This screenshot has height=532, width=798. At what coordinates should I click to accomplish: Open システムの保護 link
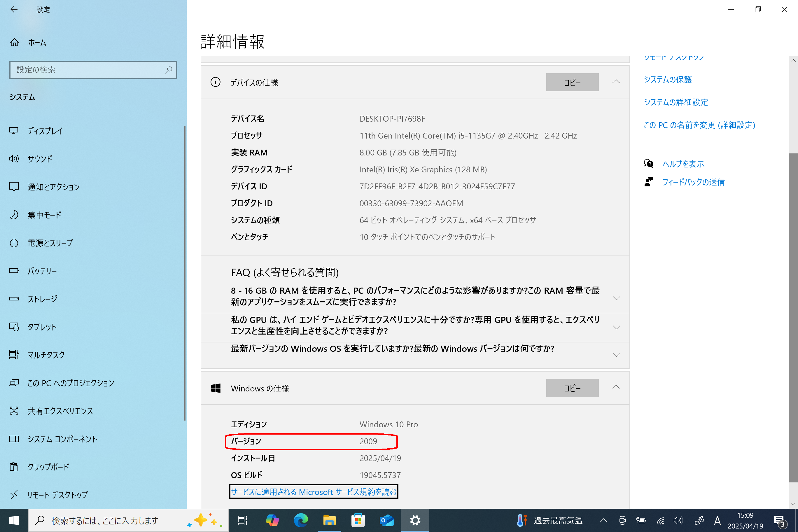click(668, 79)
